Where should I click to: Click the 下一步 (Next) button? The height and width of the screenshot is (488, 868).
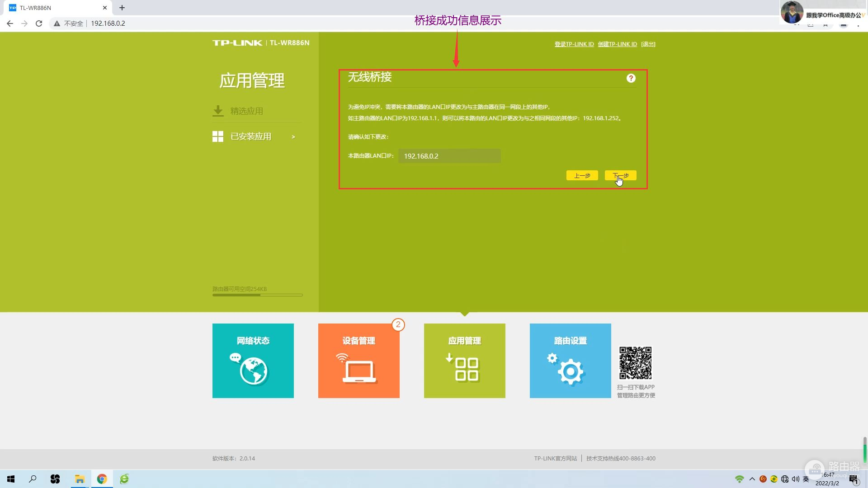tap(621, 174)
